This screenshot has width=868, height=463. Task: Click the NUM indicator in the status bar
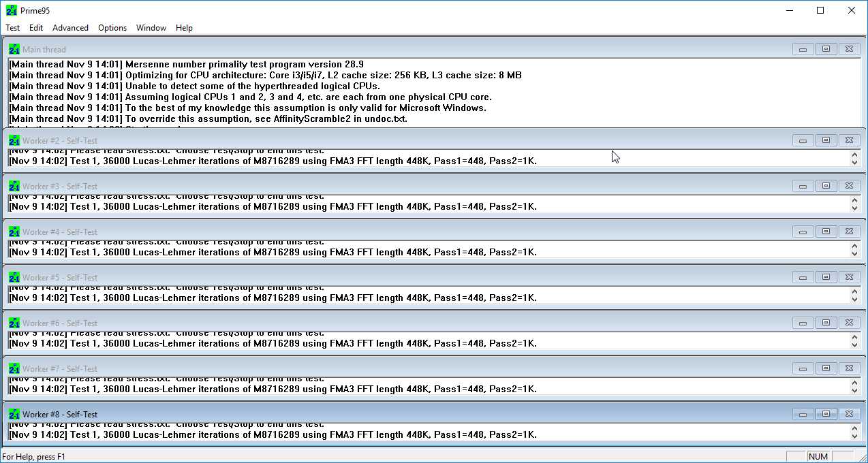click(818, 457)
